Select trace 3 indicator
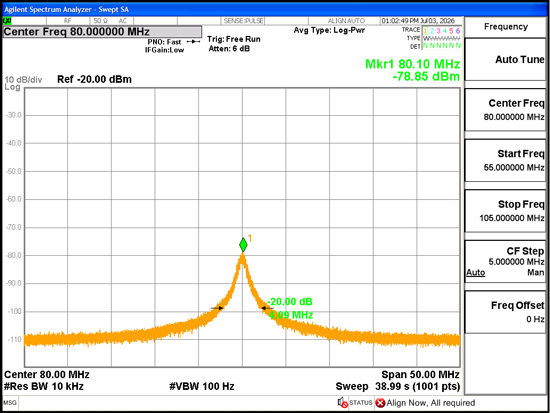550x413 pixels. [438, 31]
